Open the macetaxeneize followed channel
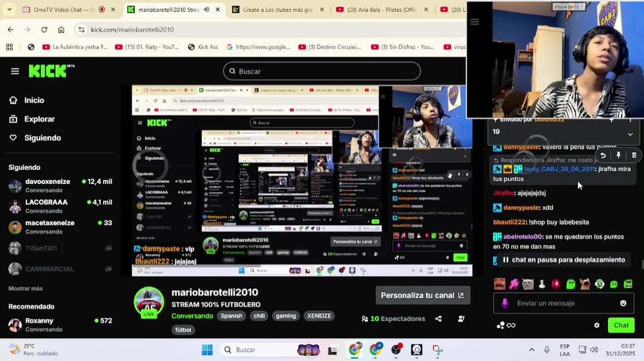644x361 pixels. point(60,227)
